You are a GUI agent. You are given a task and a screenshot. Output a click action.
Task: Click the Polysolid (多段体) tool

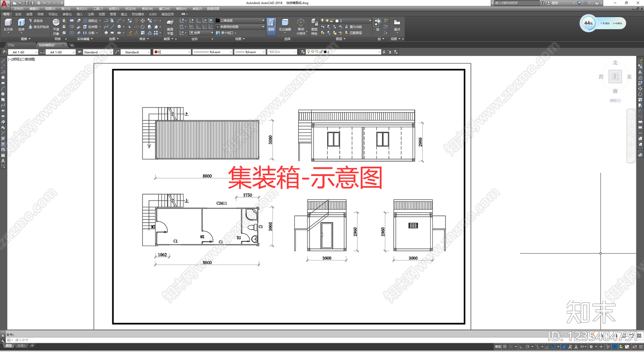tap(35, 21)
